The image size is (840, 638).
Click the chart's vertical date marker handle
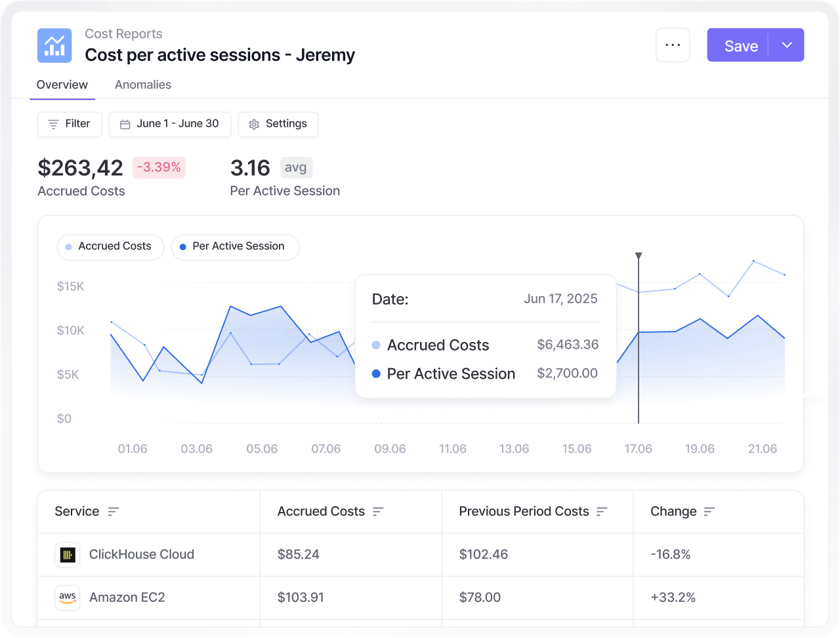(639, 256)
